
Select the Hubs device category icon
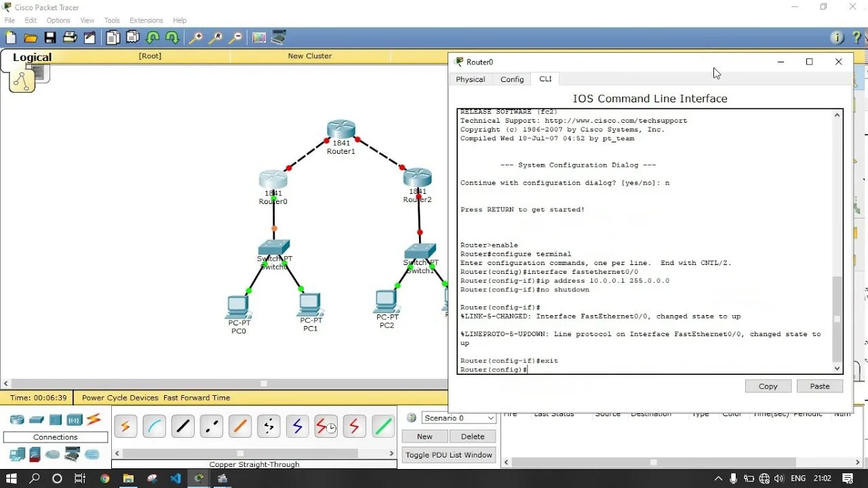[56, 420]
